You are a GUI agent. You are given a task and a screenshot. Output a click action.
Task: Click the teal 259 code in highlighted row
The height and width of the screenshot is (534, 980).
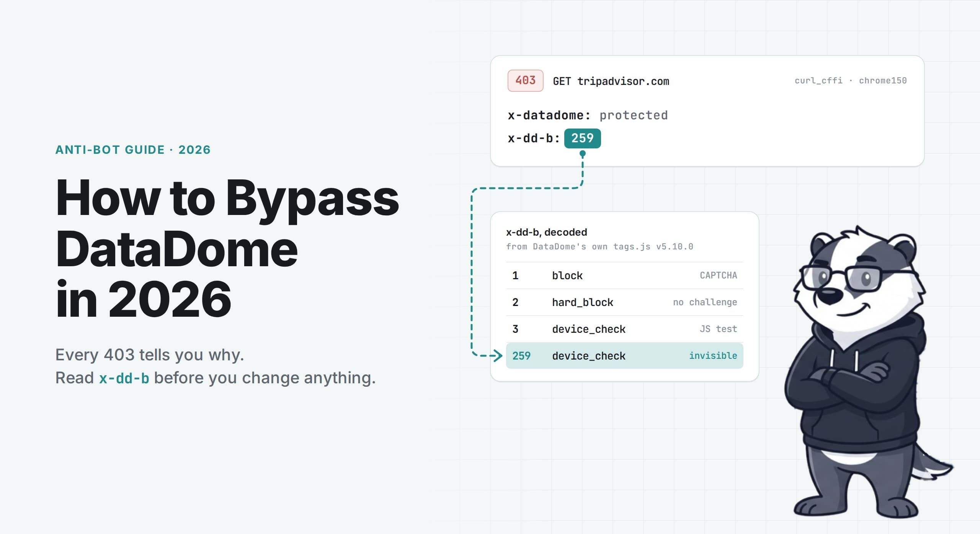[x=521, y=356]
